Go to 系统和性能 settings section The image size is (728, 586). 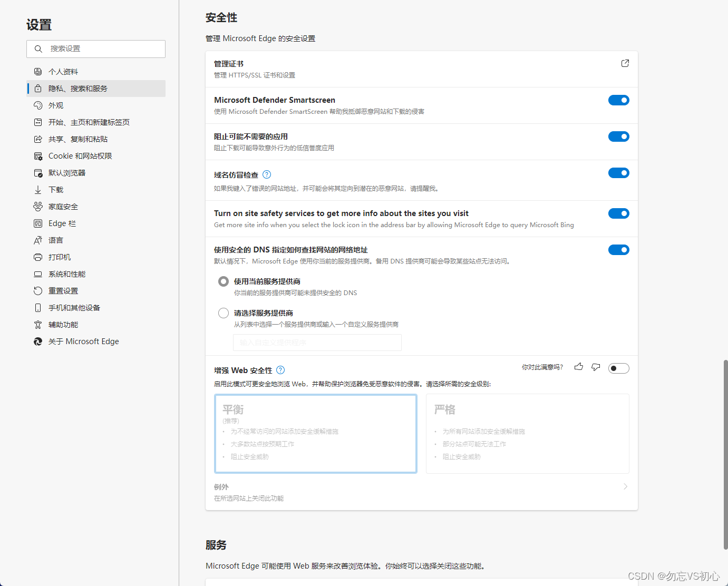point(67,274)
